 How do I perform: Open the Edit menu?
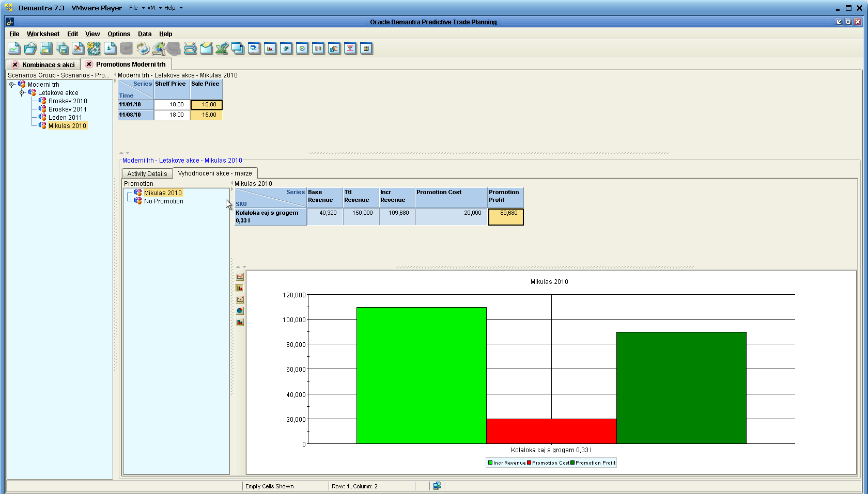[72, 34]
